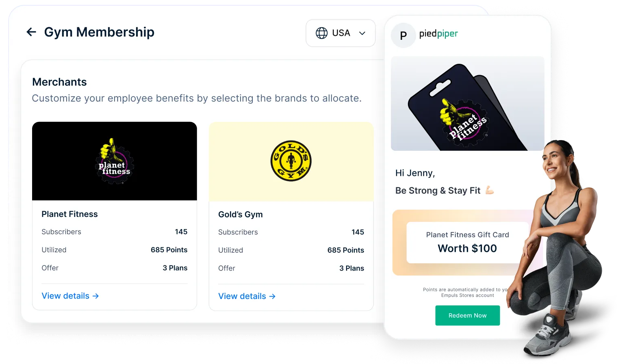Select the Planet Fitness merchant name
The height and width of the screenshot is (364, 642).
[x=69, y=214]
